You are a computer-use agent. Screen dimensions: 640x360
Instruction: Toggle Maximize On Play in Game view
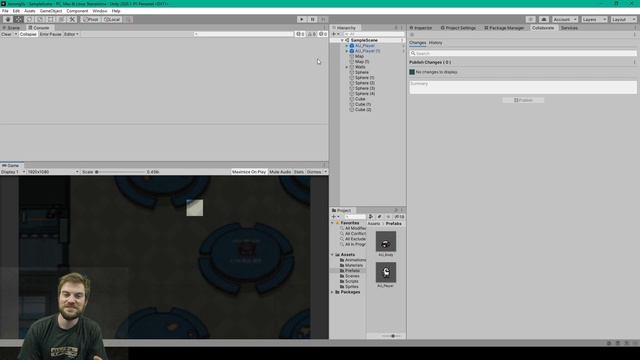coord(249,172)
